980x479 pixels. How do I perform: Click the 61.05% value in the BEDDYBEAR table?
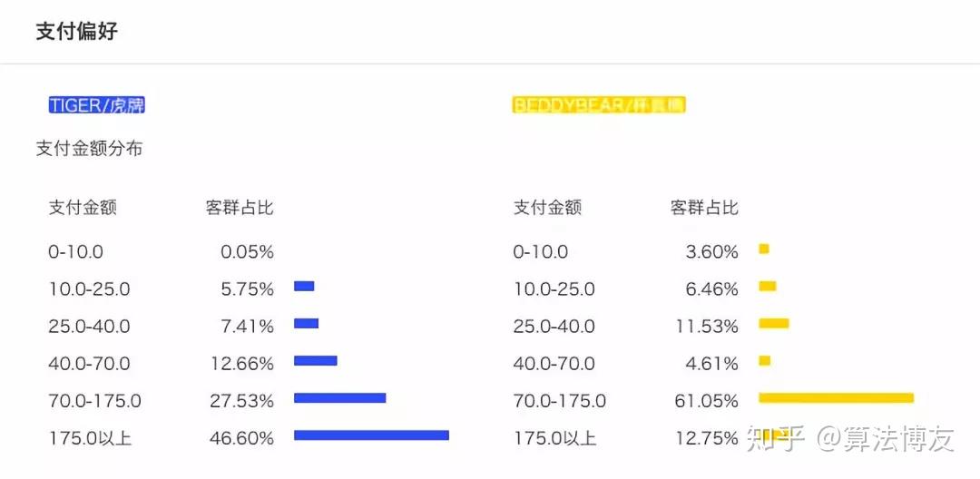click(706, 401)
